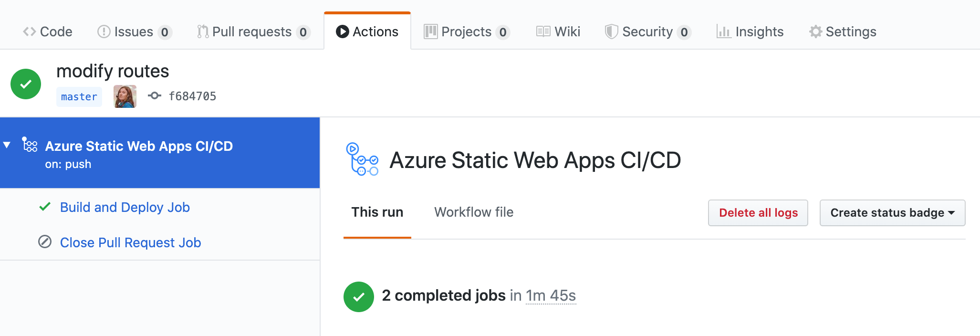Open the Projects tab
Viewport: 980px width, 336px height.
(x=467, y=31)
